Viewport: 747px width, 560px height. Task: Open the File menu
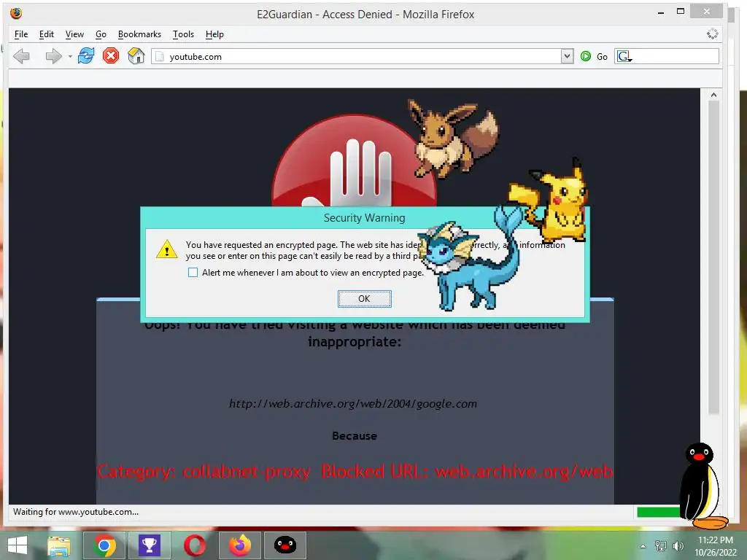pos(21,34)
